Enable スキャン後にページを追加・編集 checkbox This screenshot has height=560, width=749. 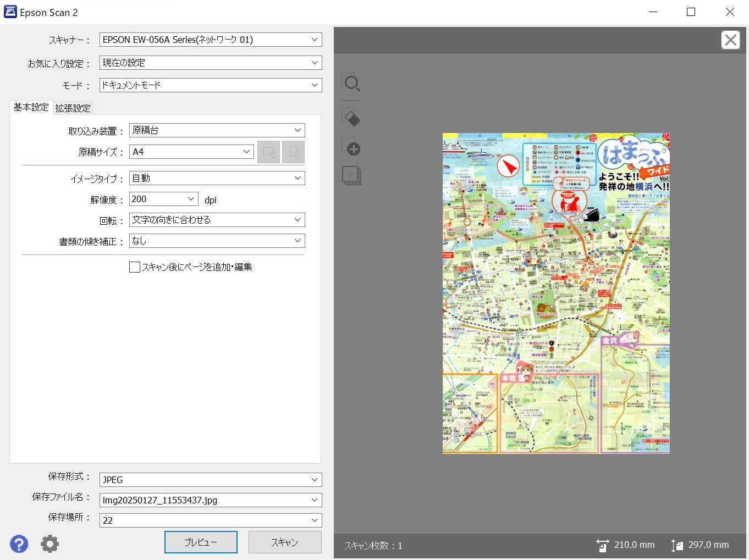point(135,267)
